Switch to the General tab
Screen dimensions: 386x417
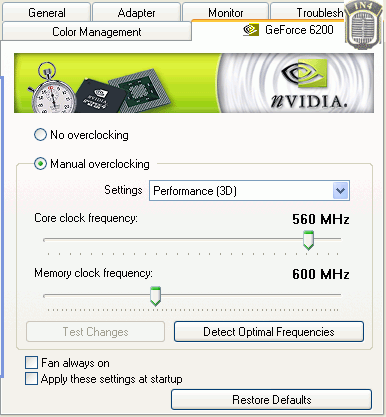[x=47, y=13]
